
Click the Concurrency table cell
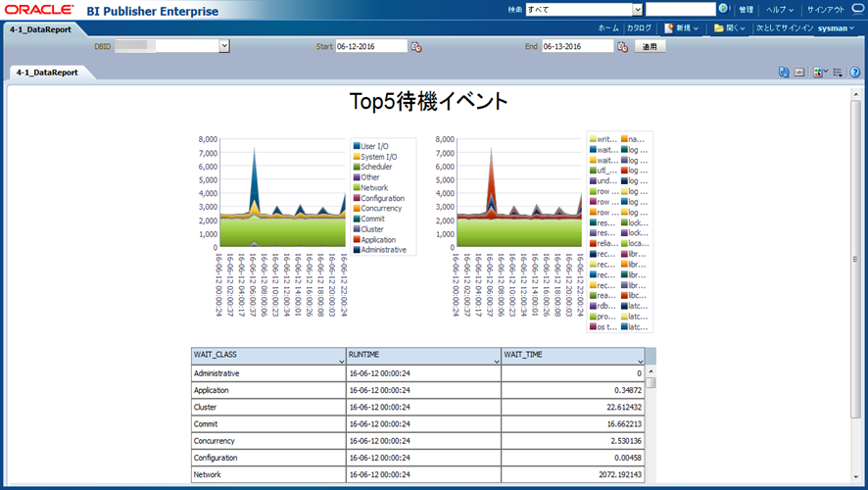point(268,441)
